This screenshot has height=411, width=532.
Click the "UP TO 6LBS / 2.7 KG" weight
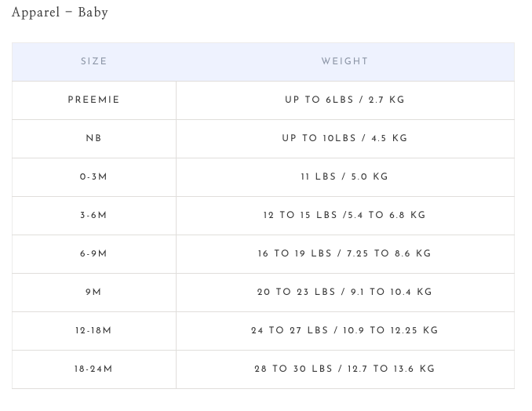tap(344, 100)
